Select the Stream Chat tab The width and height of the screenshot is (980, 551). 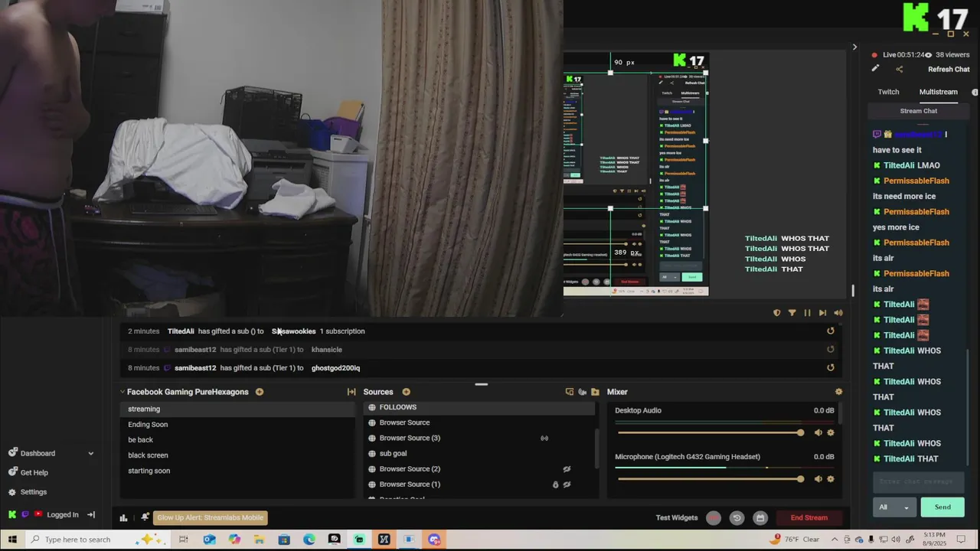tap(919, 111)
